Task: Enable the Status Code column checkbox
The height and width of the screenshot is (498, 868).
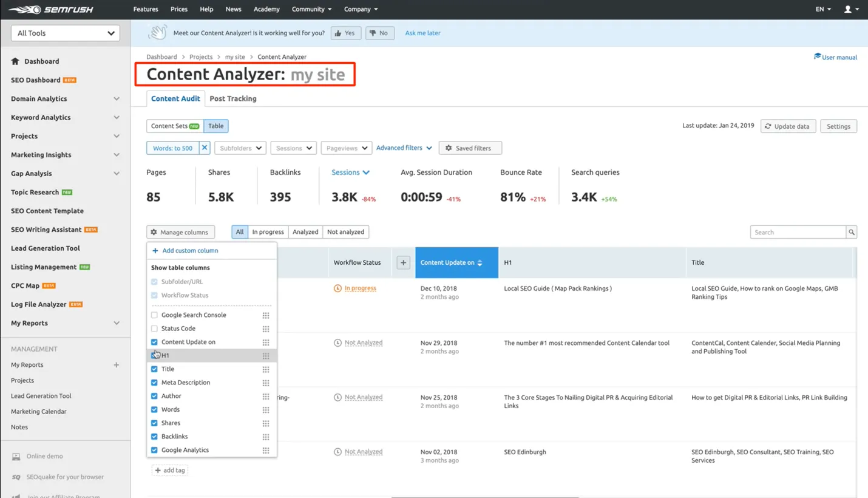Action: tap(154, 329)
